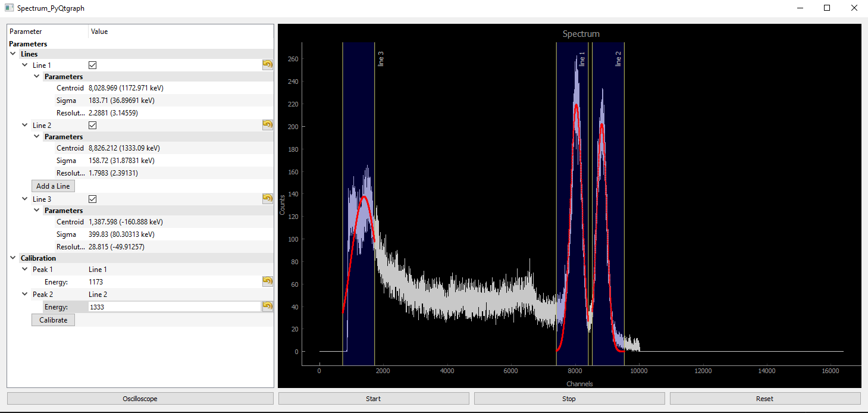This screenshot has height=413, width=868.
Task: Reset Peak 2 Energy value icon
Action: coord(267,306)
